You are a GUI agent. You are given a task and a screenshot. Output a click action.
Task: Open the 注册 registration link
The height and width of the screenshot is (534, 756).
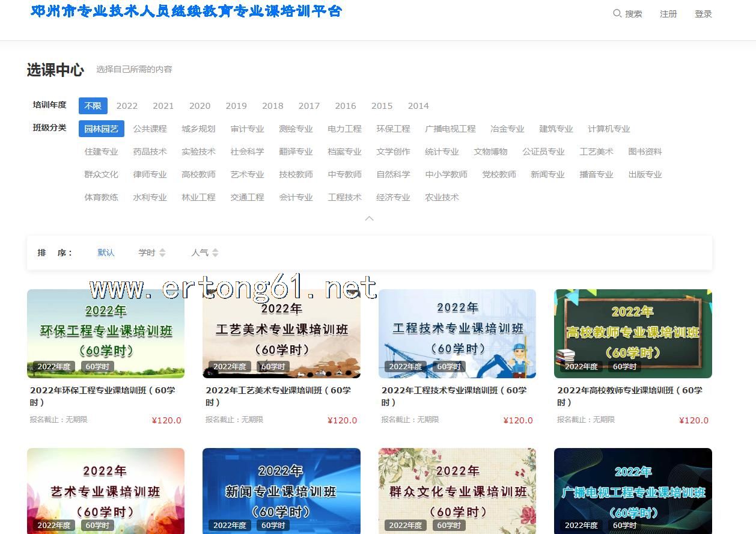pyautogui.click(x=668, y=14)
